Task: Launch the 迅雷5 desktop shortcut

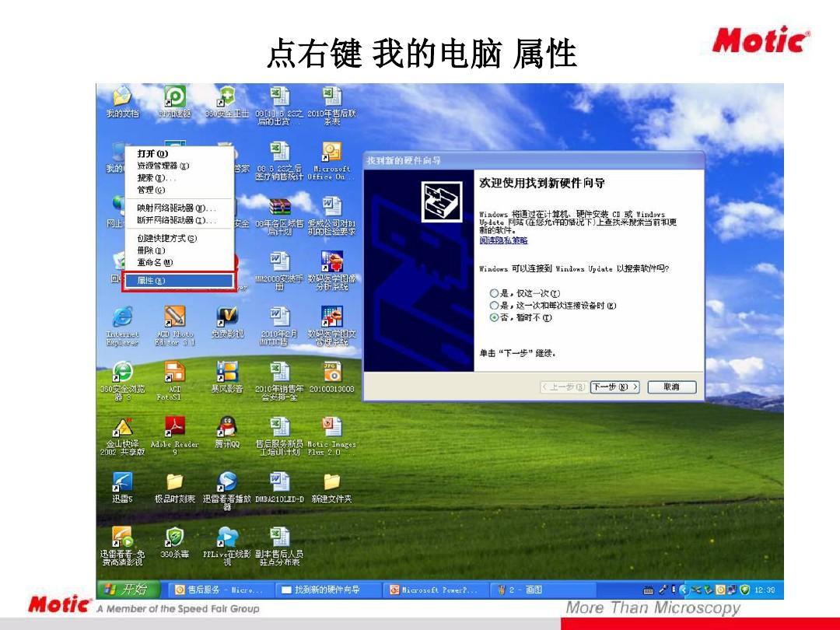Action: click(x=122, y=482)
